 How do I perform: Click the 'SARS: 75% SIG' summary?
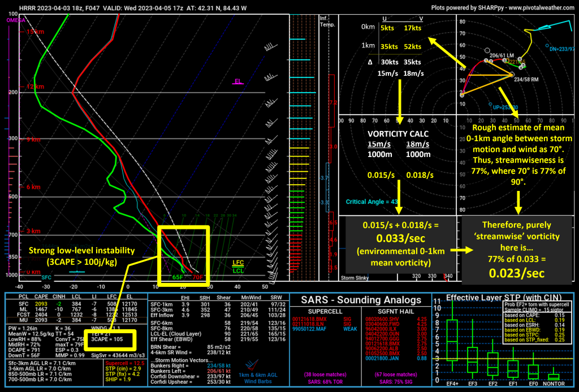click(396, 382)
